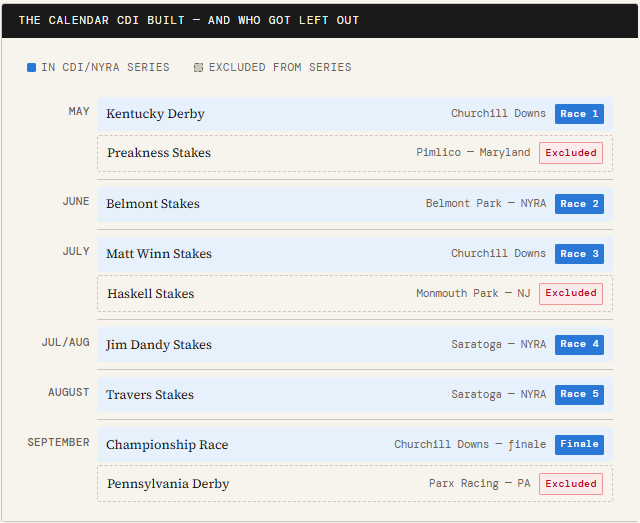Click the 'EXCLUDED FROM SERIES' legend label
This screenshot has width=640, height=523.
280,67
